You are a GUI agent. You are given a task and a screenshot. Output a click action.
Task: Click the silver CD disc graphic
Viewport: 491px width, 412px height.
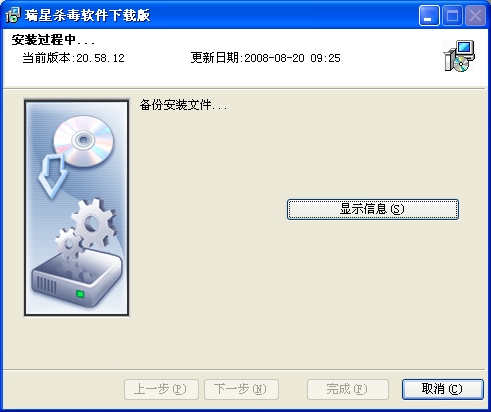(83, 140)
